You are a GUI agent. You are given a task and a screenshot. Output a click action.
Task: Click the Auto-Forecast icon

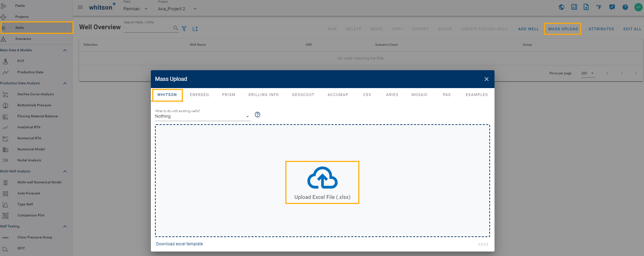tap(5, 193)
